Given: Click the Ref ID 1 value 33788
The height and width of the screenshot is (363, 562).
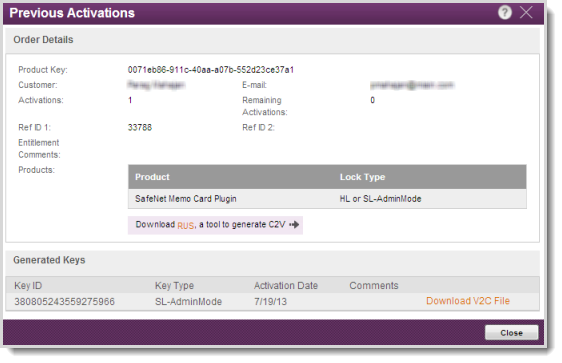Looking at the screenshot, I should [140, 128].
